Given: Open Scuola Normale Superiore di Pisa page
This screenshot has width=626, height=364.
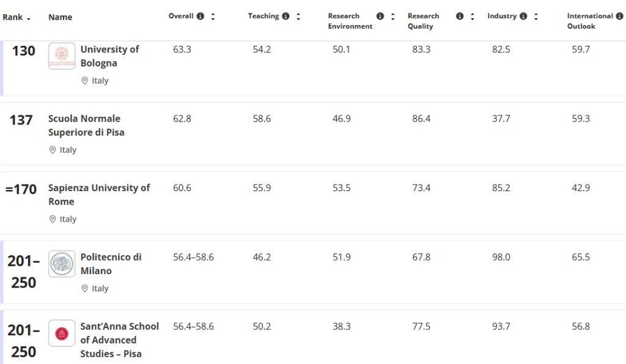Looking at the screenshot, I should [x=86, y=125].
